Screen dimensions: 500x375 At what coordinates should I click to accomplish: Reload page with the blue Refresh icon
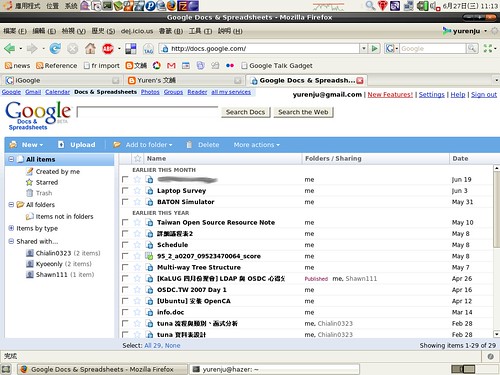tap(55, 49)
